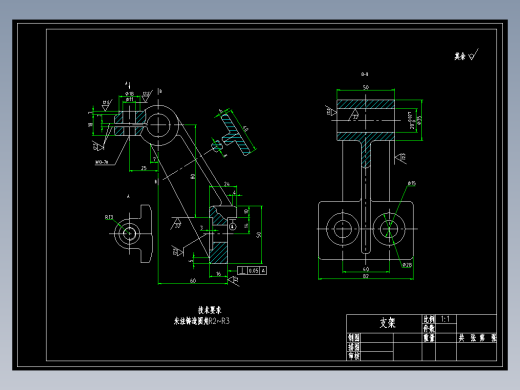Select the 'φ28' diameter label

pyautogui.click(x=407, y=265)
